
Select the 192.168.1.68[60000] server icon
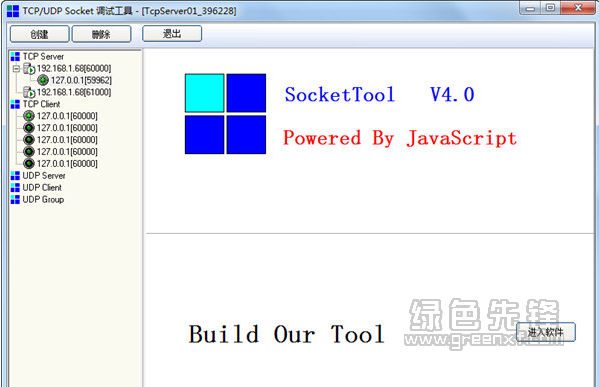[29, 69]
